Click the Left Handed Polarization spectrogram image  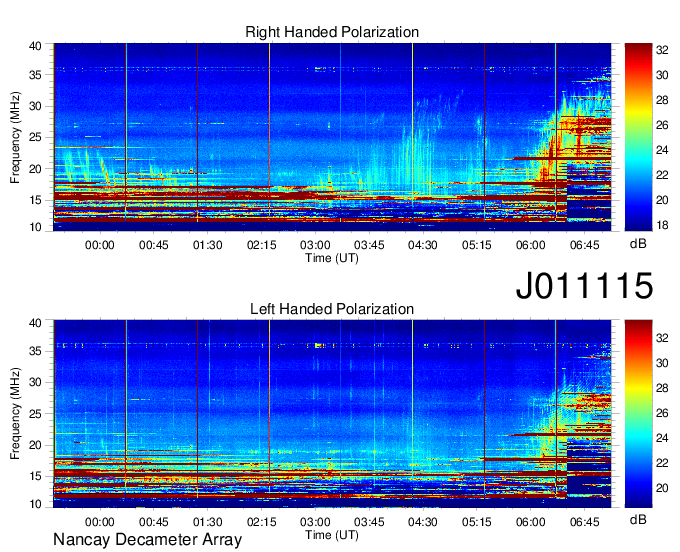click(332, 414)
